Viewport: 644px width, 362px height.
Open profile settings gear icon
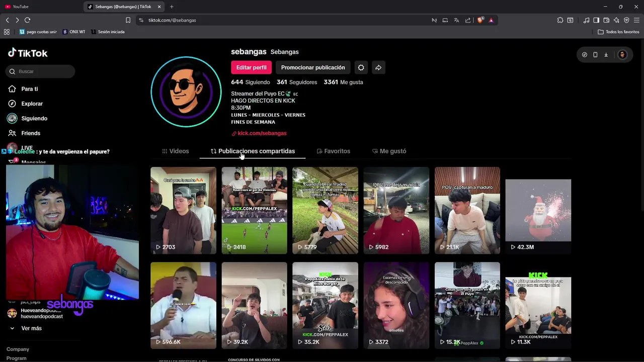361,67
